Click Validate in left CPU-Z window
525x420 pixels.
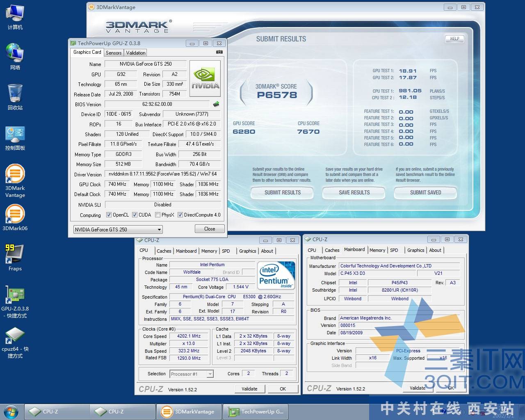(x=249, y=389)
